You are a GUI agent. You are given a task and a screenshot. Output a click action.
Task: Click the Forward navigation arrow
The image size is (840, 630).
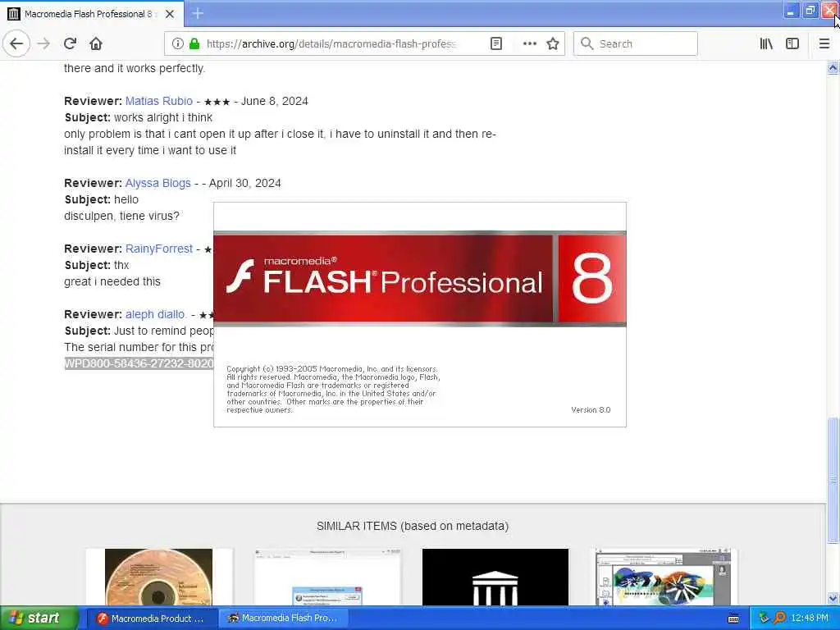click(x=44, y=43)
